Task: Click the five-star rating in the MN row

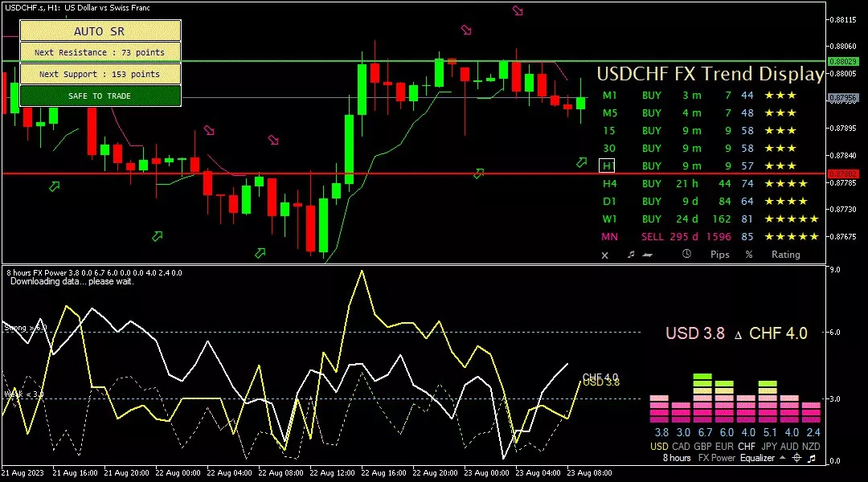Action: point(791,236)
